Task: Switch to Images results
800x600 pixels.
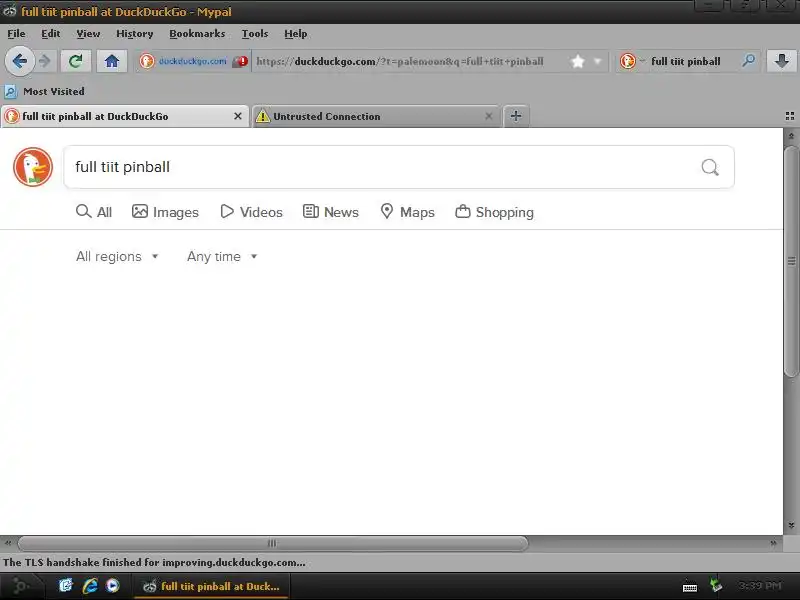Action: (x=165, y=212)
